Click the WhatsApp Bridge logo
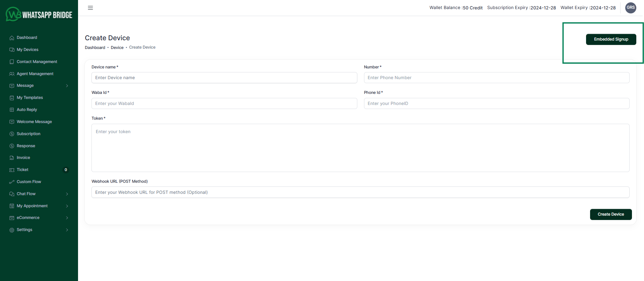 point(39,14)
